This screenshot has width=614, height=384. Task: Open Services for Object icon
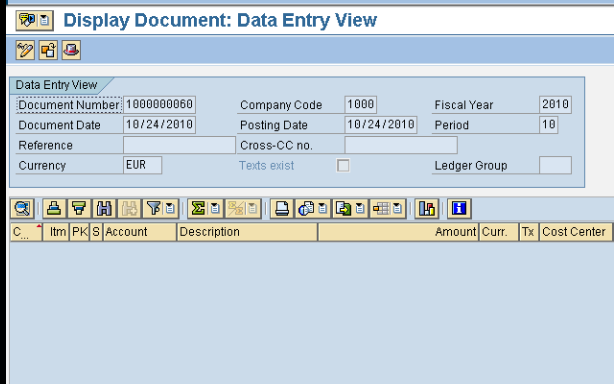point(27,20)
